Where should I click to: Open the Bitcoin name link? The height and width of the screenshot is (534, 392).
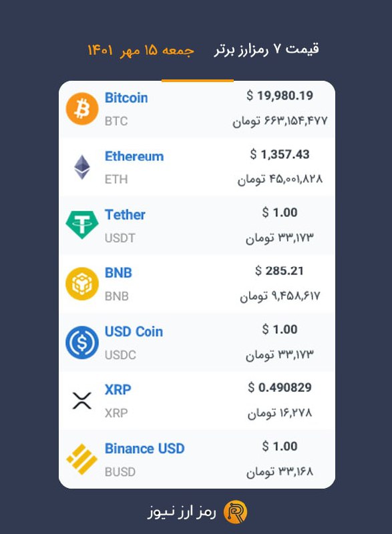point(126,97)
